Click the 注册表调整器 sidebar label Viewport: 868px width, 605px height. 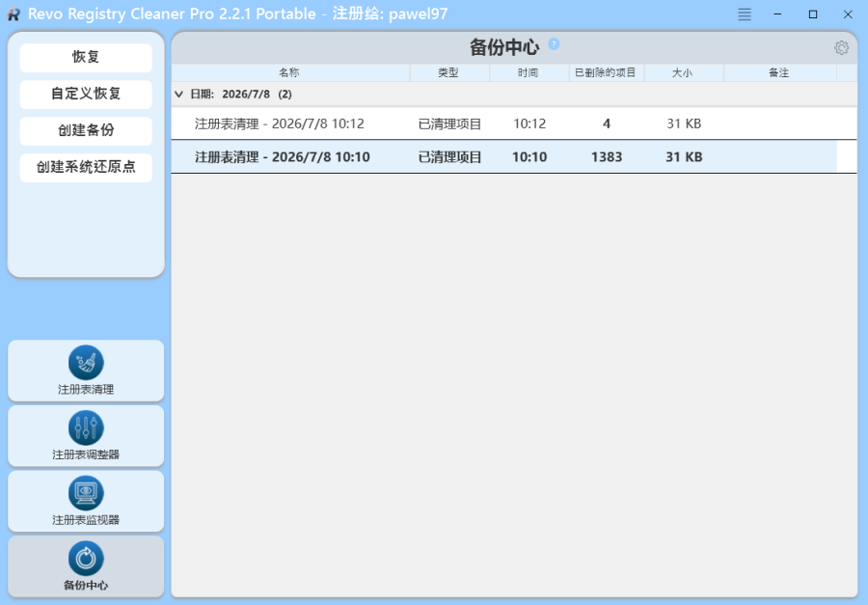pos(86,454)
